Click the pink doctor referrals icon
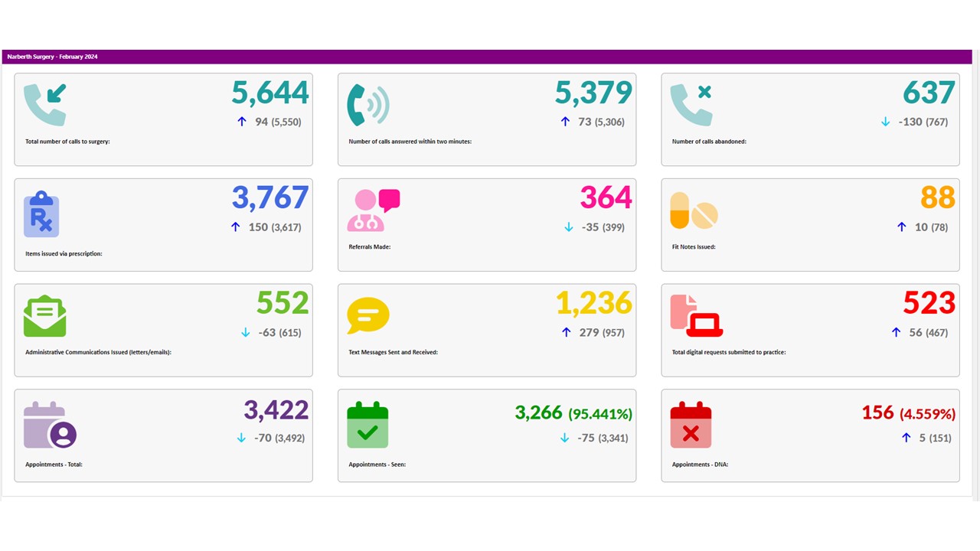Viewport: 980px width, 551px height. pyautogui.click(x=373, y=210)
